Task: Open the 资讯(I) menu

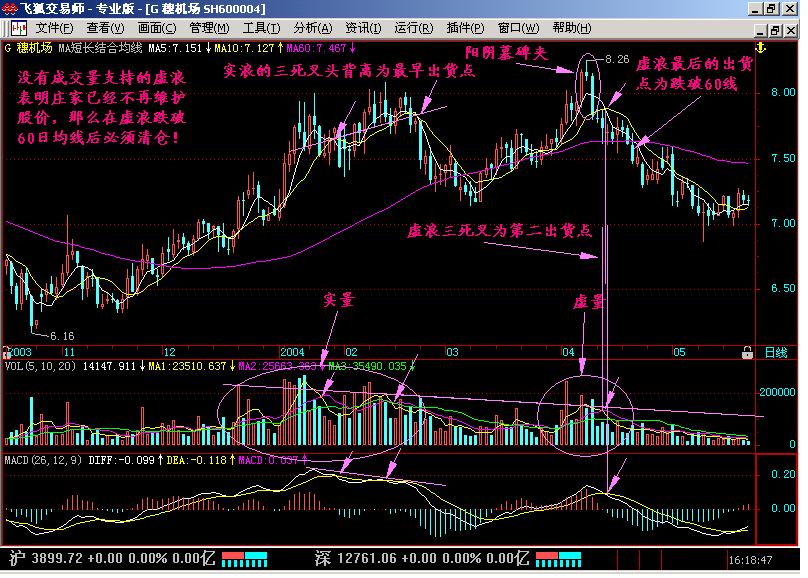Action: point(363,28)
